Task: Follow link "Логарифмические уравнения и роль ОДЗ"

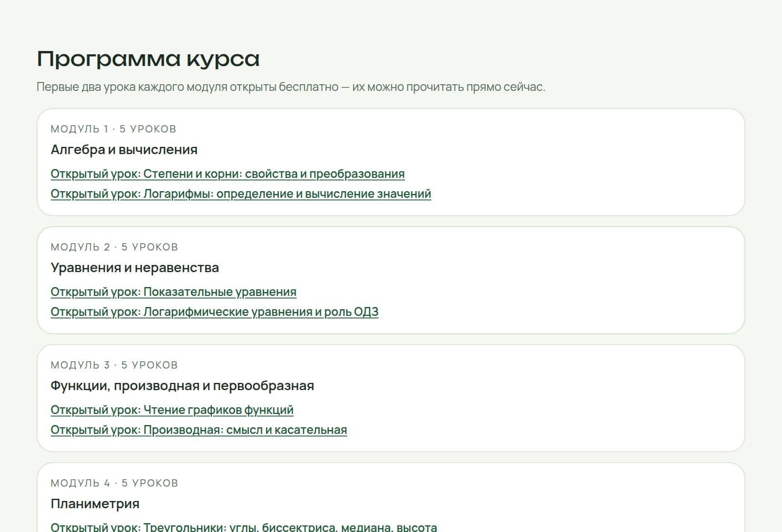Action: [x=215, y=312]
